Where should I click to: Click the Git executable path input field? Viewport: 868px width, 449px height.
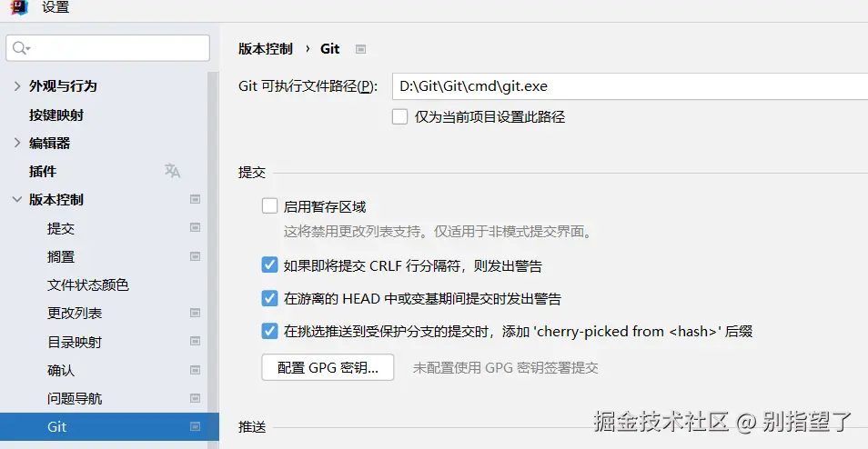pyautogui.click(x=630, y=86)
